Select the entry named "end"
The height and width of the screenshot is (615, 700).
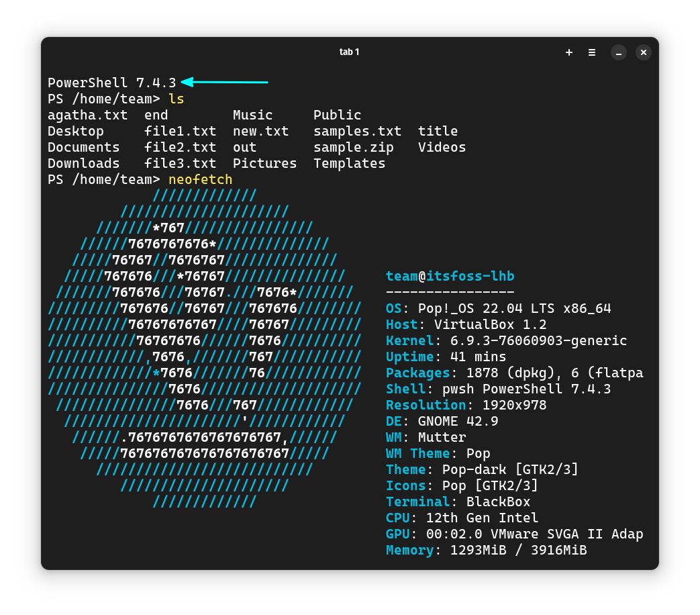(x=156, y=115)
